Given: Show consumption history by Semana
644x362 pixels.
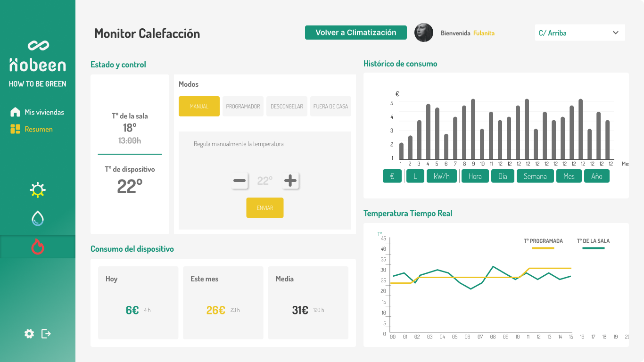Looking at the screenshot, I should point(535,176).
